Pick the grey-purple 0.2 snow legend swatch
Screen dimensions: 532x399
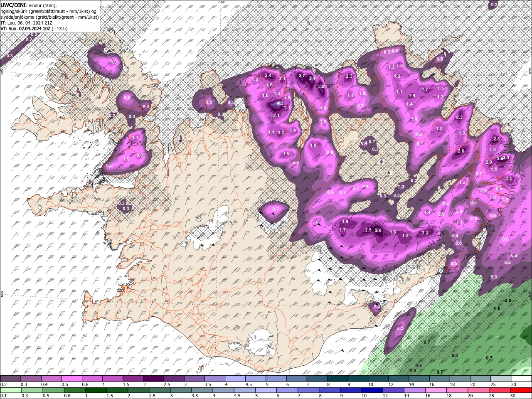(10, 379)
